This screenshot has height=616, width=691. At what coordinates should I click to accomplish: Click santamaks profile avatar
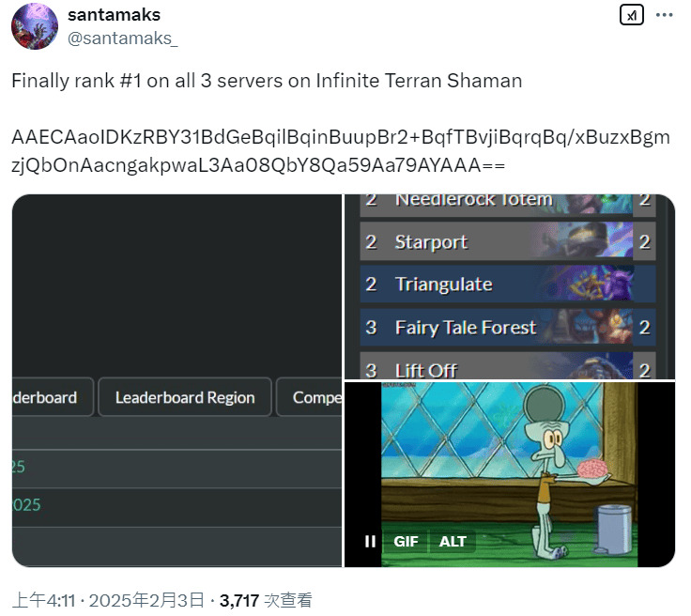point(35,26)
